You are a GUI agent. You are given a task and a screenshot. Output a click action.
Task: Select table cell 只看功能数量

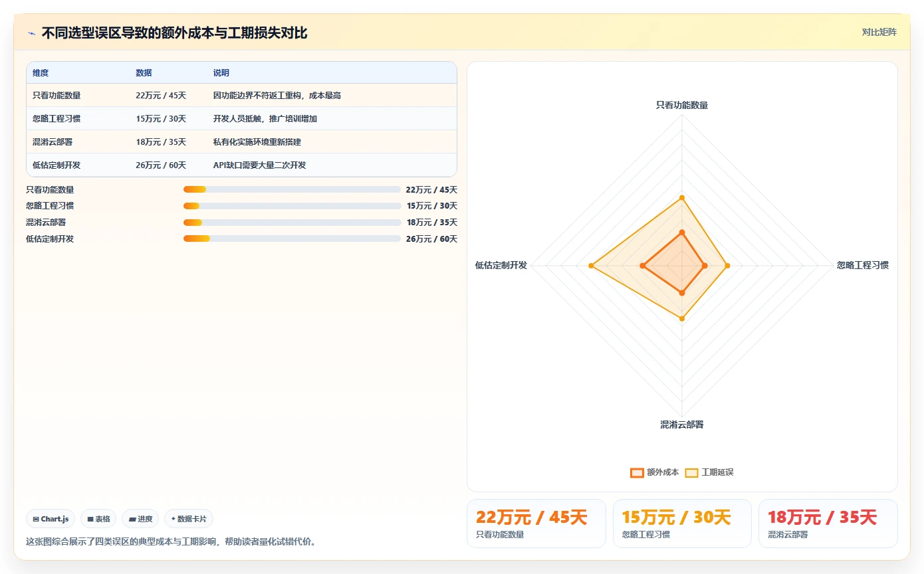pos(57,96)
